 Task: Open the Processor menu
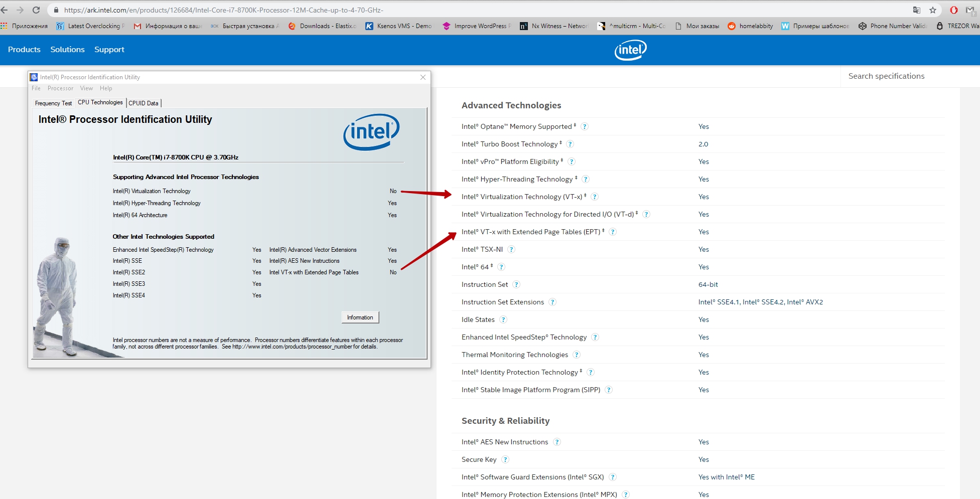point(60,88)
